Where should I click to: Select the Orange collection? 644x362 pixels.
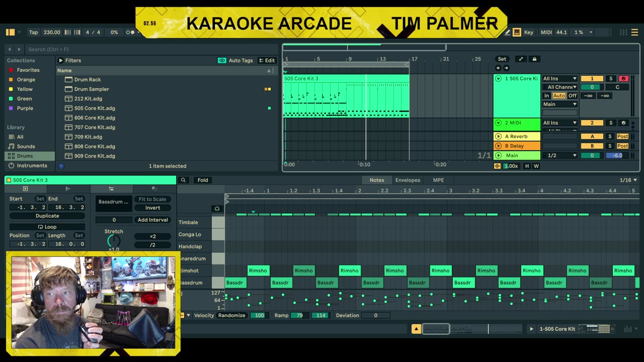pyautogui.click(x=26, y=79)
